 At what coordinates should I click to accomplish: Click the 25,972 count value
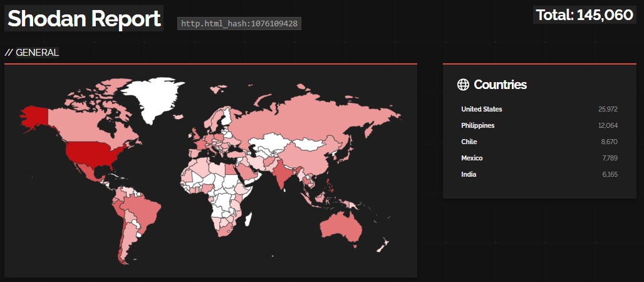click(608, 109)
